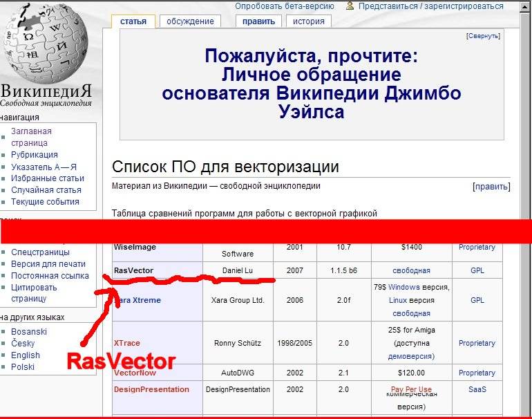Open Xara Xtreme link in table
The height and width of the screenshot is (419, 532).
137,300
